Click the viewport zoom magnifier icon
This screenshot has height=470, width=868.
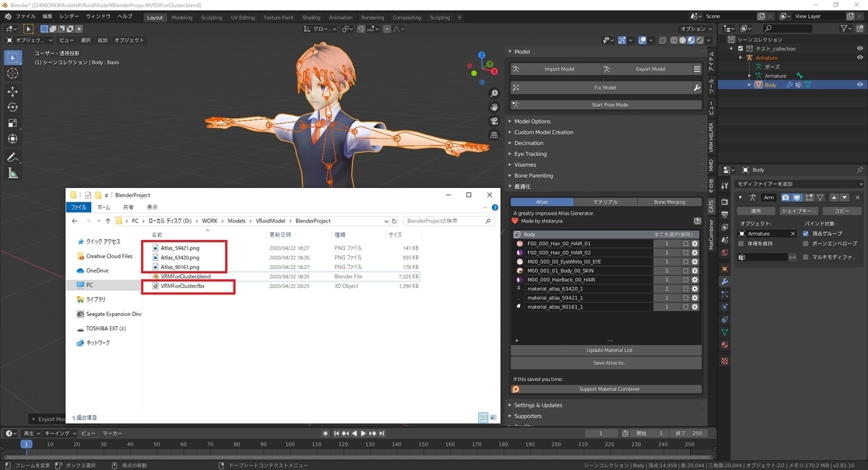(494, 94)
